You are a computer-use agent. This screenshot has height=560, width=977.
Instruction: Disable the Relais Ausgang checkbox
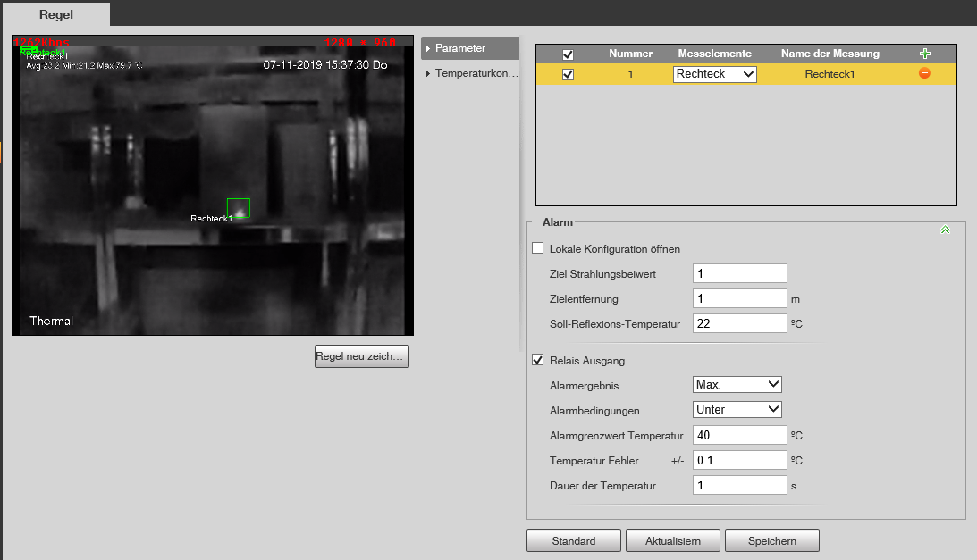pos(538,361)
